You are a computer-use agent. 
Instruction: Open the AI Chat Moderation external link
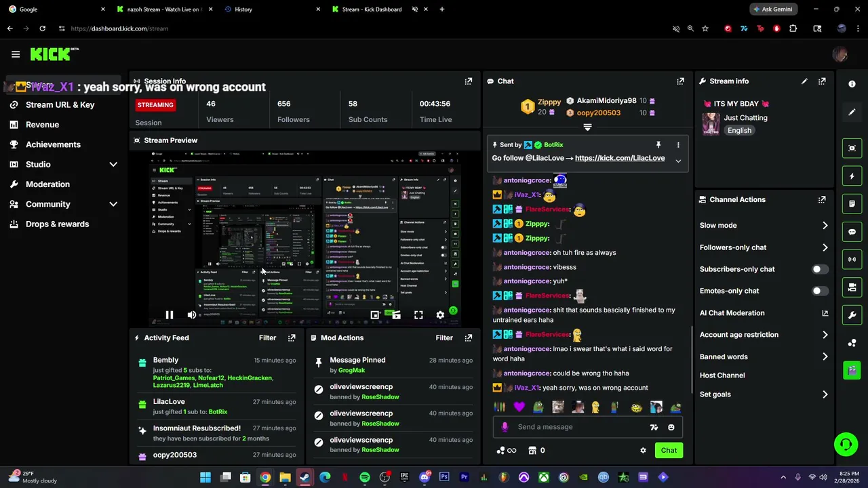[x=825, y=313]
